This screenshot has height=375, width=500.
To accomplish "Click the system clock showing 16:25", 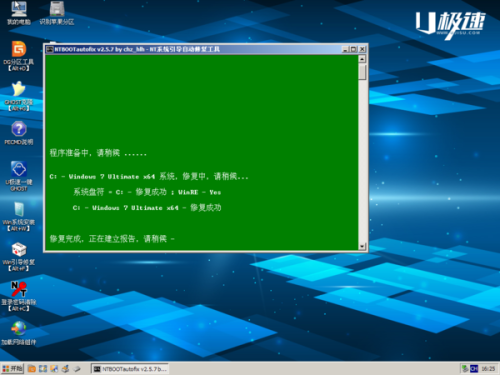I will point(488,369).
